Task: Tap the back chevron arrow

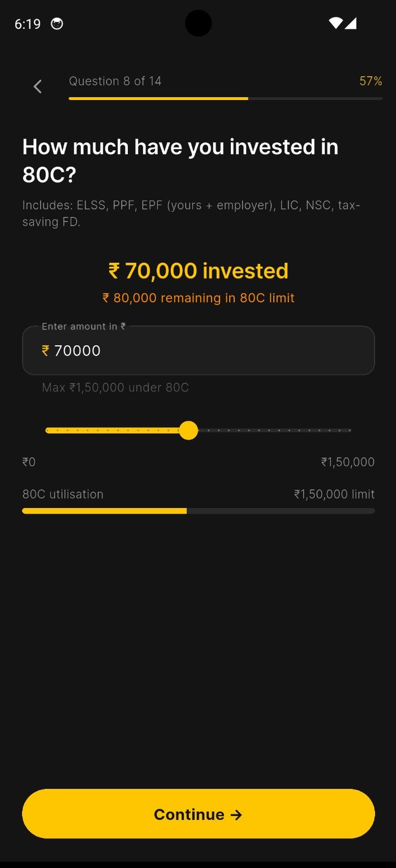Action: pos(37,86)
